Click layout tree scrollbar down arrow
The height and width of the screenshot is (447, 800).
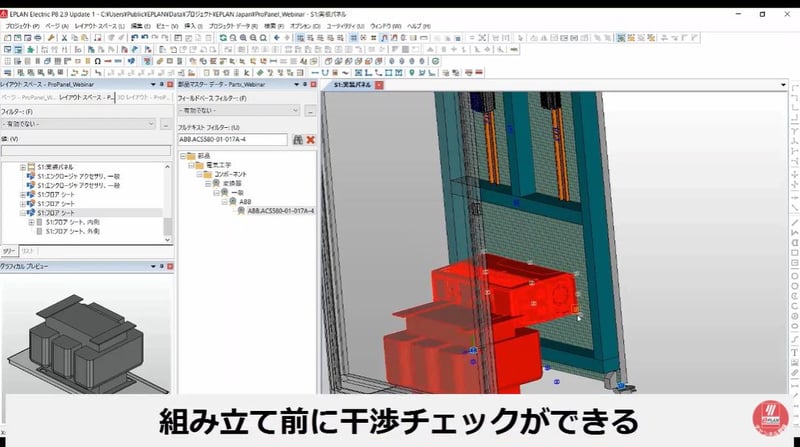point(167,240)
